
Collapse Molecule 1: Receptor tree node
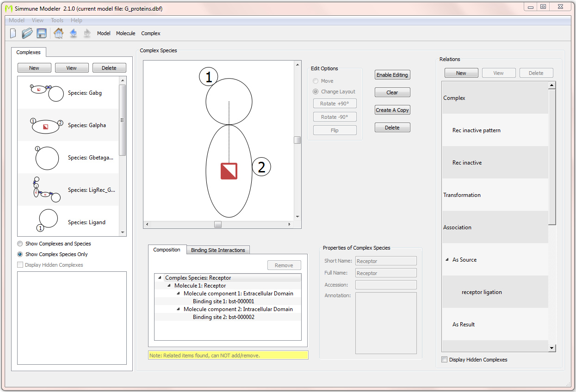(x=169, y=286)
